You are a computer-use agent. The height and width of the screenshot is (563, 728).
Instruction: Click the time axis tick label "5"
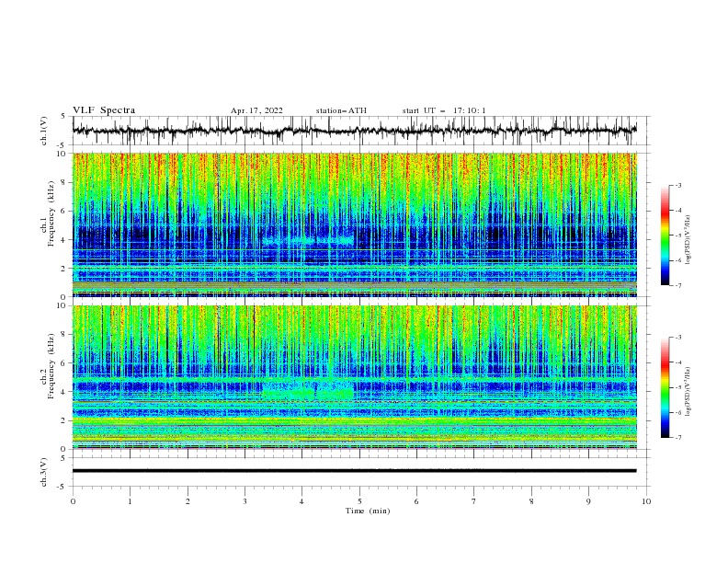pyautogui.click(x=359, y=501)
